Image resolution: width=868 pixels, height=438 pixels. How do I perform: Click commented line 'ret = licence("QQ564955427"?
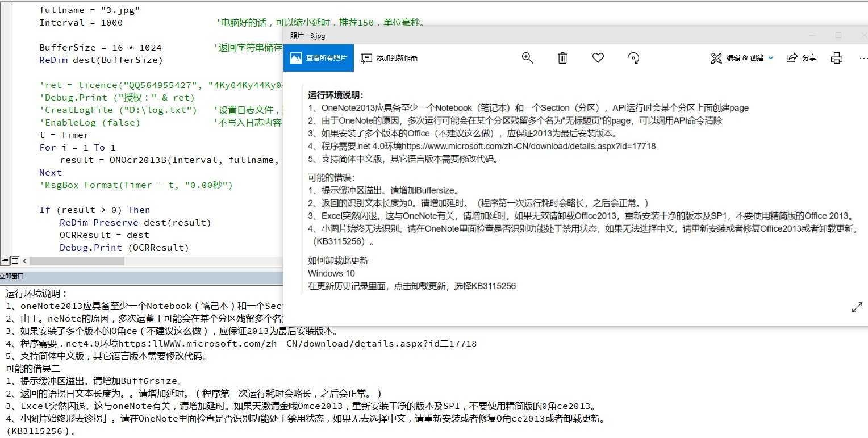click(161, 85)
